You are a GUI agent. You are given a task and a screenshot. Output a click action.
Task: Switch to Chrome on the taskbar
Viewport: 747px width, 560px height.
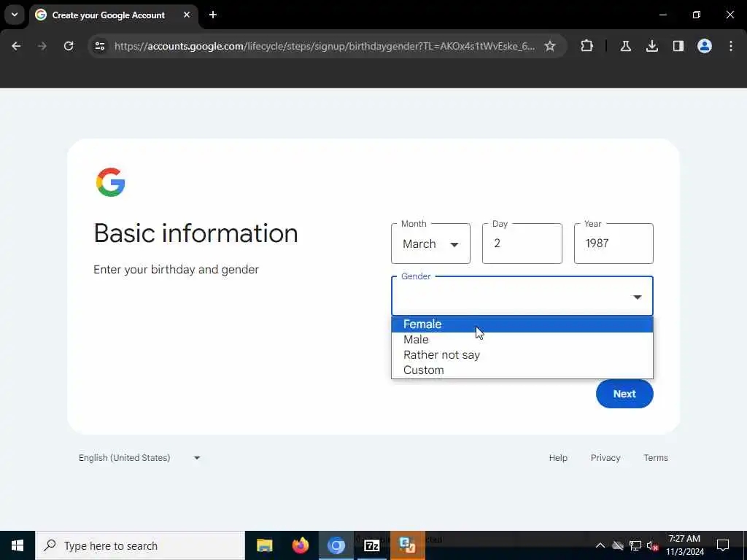336,545
